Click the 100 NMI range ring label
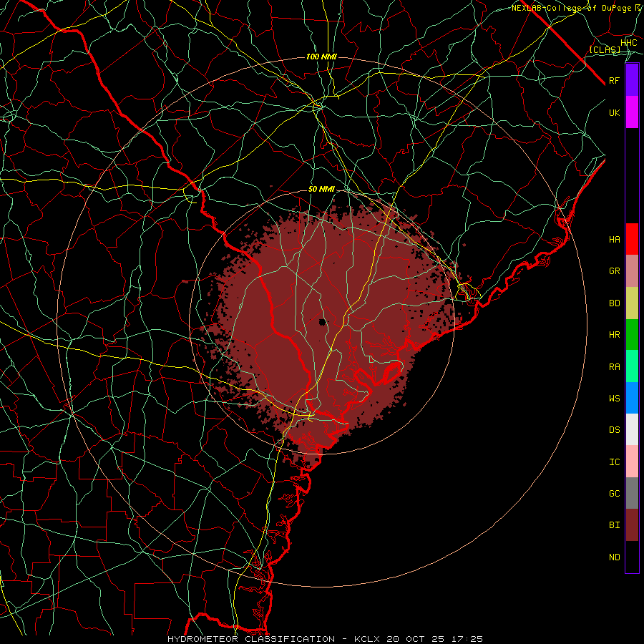 click(321, 57)
